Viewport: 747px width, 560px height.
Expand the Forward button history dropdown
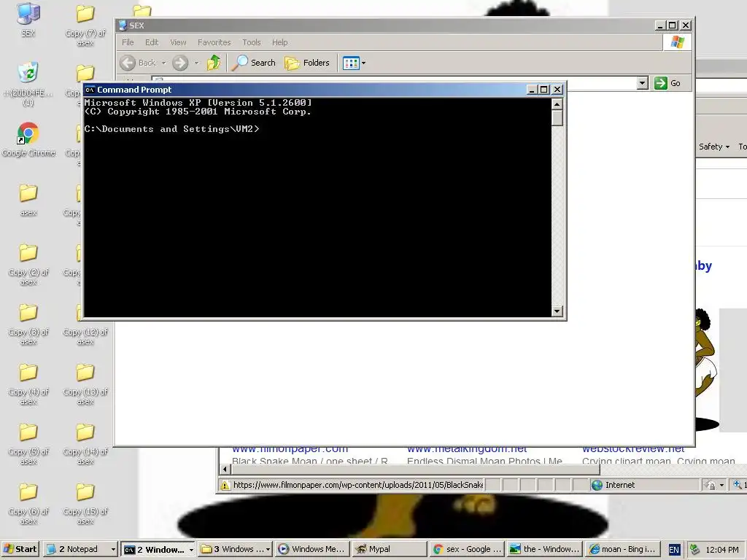coord(196,63)
